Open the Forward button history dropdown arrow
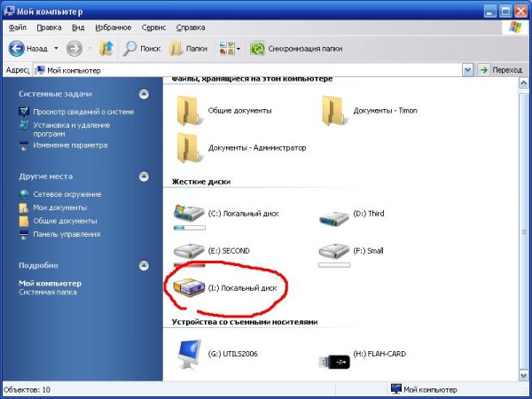 pyautogui.click(x=90, y=49)
